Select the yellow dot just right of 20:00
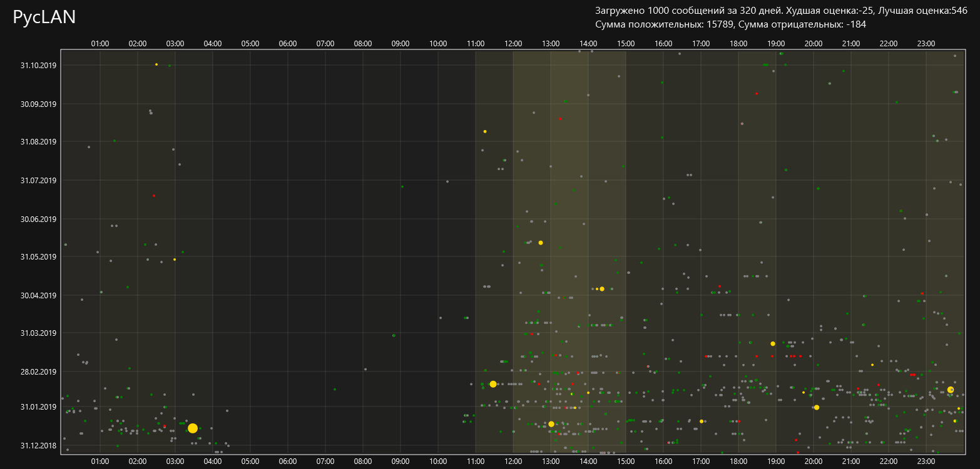 (x=817, y=408)
